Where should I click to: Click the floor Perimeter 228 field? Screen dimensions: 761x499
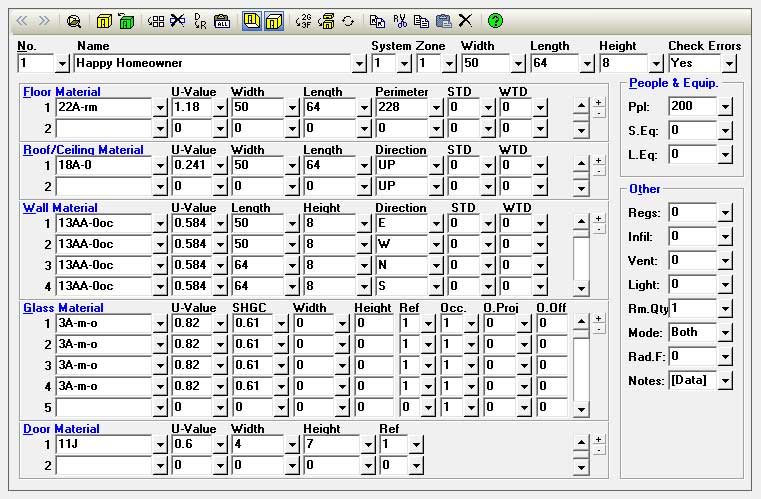[402, 107]
